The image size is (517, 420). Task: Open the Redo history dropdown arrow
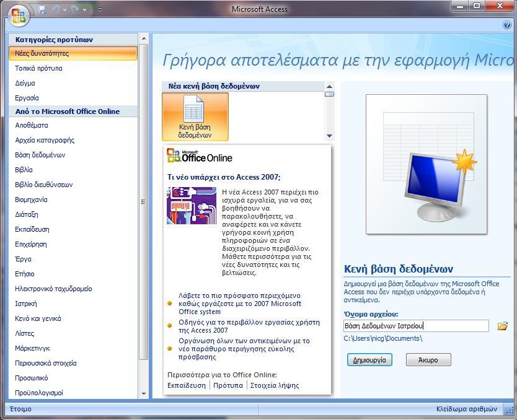coord(85,10)
